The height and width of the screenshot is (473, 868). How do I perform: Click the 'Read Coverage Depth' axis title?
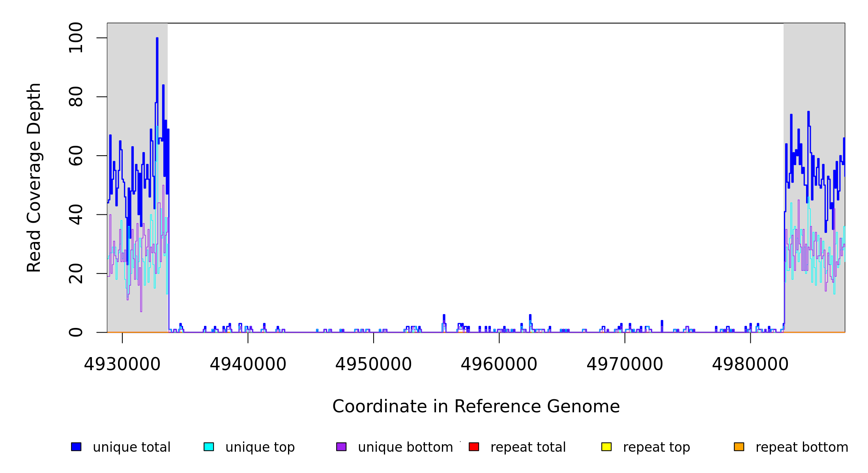[34, 177]
